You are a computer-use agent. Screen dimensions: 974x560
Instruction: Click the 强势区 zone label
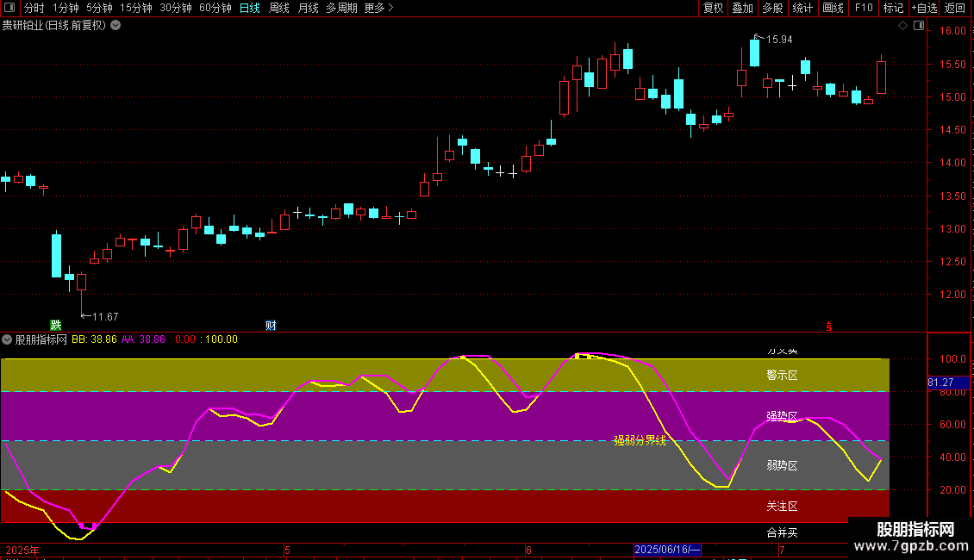(x=782, y=416)
